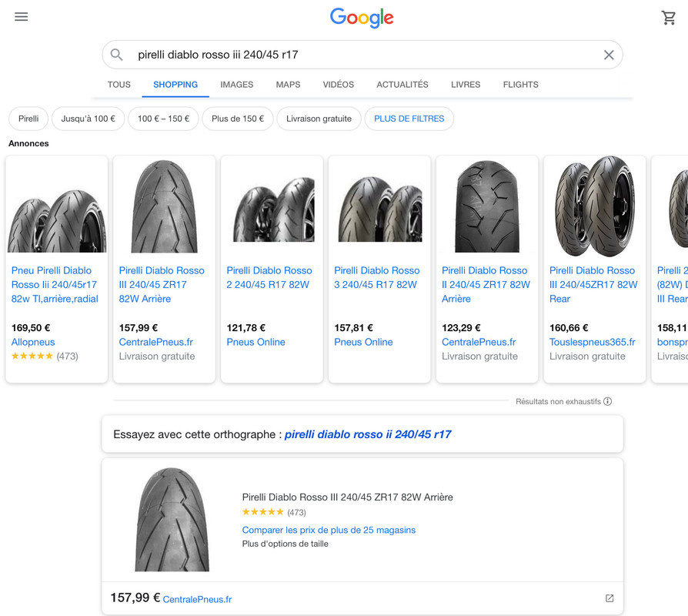Open the Allopneus seller link
688x616 pixels.
pos(33,342)
